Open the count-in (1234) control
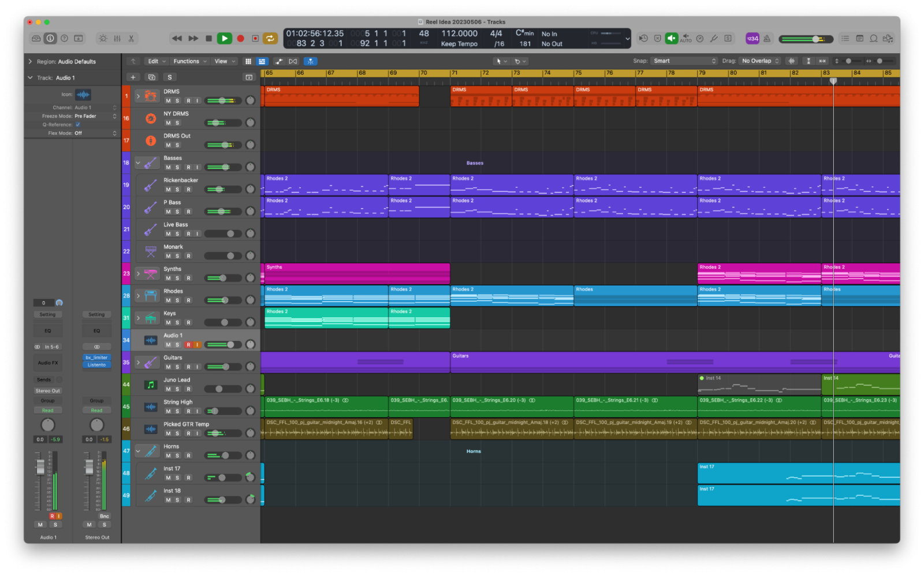 (x=752, y=38)
